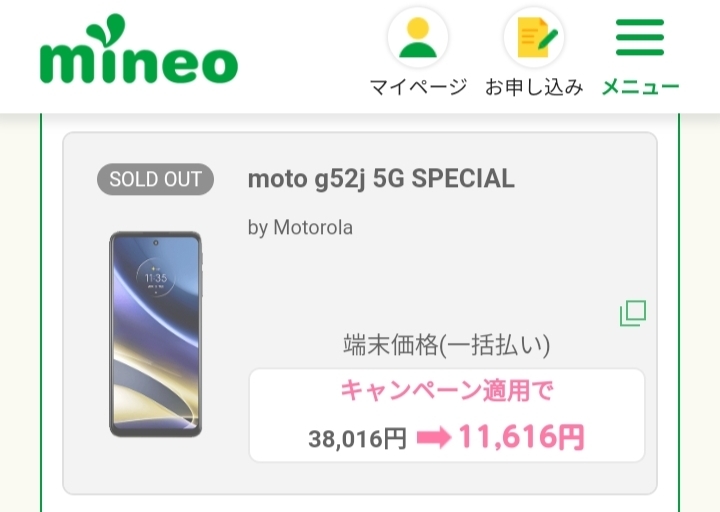
Task: Click the green overlapping squares icon
Action: coord(633,313)
